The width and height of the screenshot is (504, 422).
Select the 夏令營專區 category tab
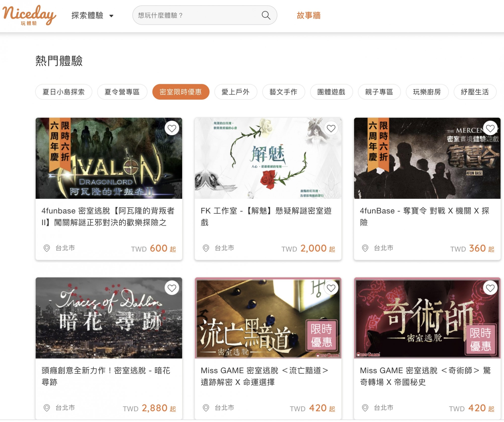(122, 92)
